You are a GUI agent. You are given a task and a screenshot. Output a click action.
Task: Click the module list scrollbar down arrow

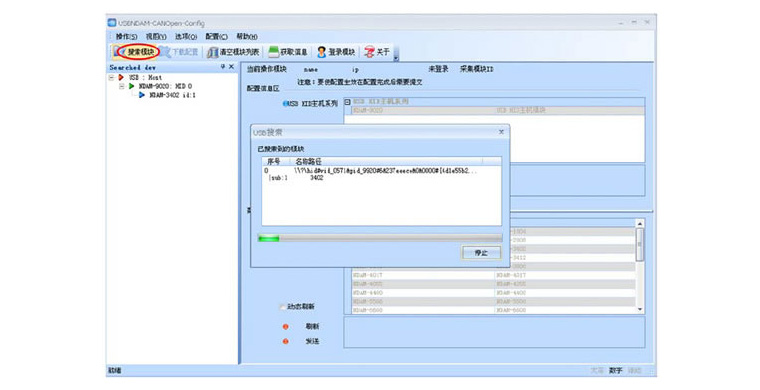tap(640, 309)
